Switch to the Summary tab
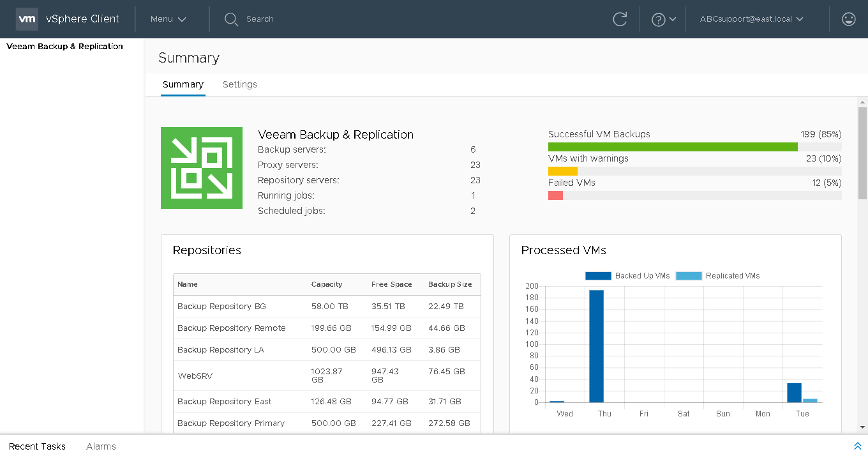Screen dimensions: 868x456 point(183,84)
